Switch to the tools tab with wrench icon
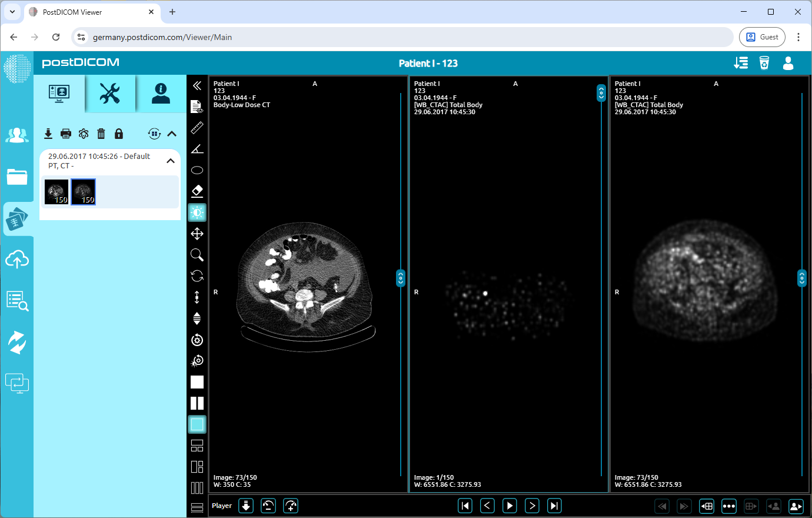Screen dimensions: 812x518 110,94
